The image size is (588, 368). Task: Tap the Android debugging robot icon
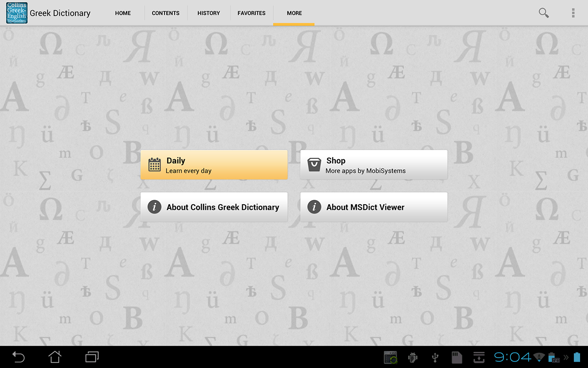pyautogui.click(x=413, y=357)
